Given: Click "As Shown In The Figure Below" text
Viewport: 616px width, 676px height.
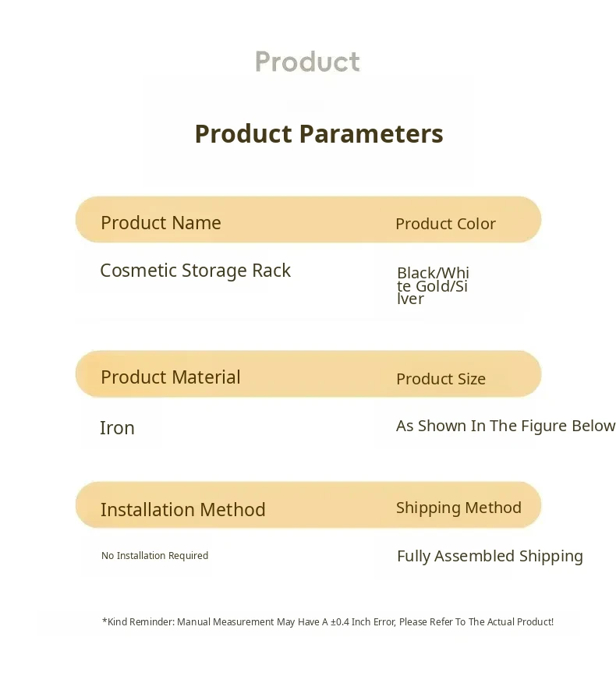Looking at the screenshot, I should tap(505, 426).
